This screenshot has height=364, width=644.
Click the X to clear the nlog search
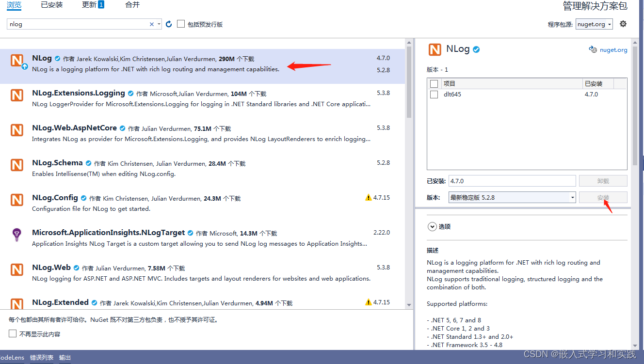[x=151, y=23]
